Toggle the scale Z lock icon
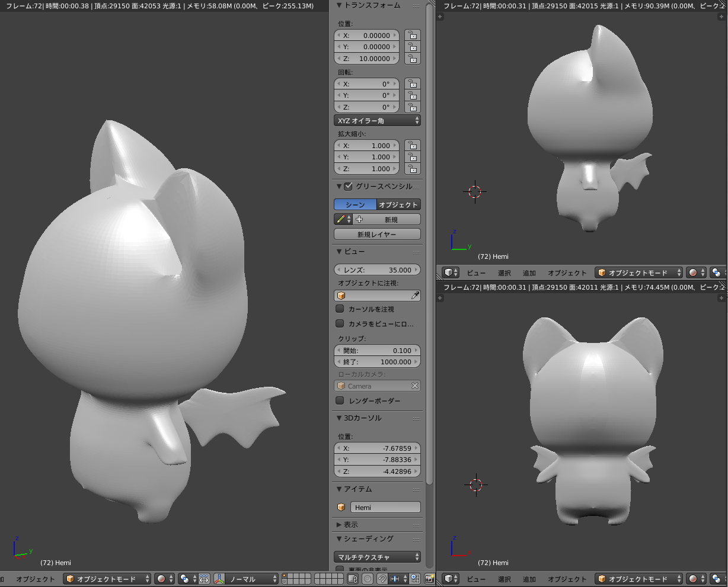This screenshot has height=587, width=728. [x=412, y=169]
